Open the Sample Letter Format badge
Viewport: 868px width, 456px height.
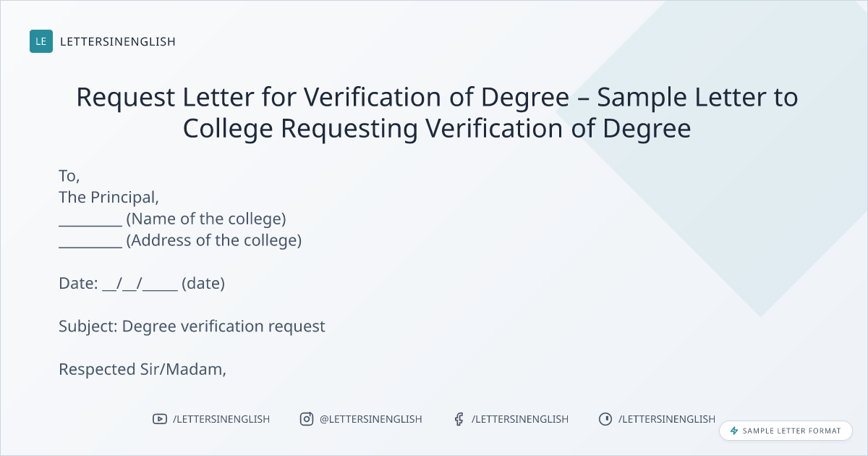(786, 431)
